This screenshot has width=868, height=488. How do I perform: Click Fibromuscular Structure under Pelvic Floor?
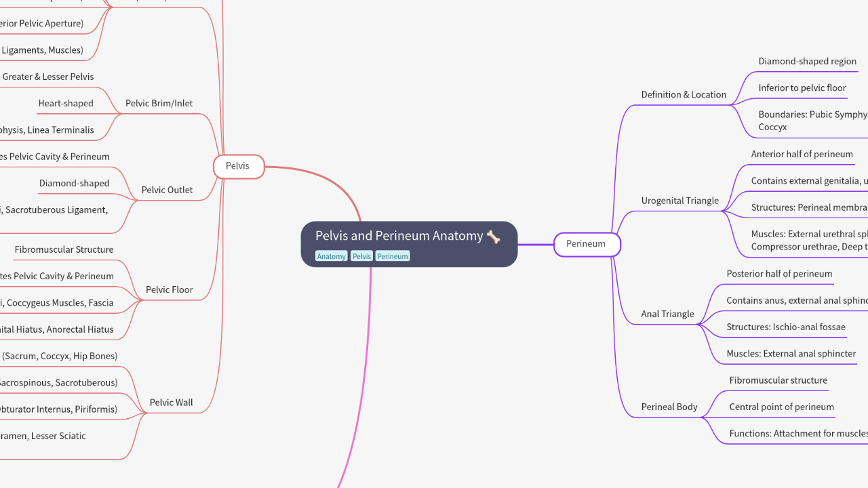pos(64,250)
